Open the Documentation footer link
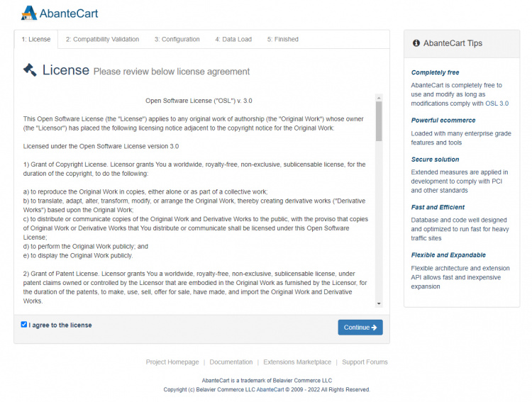This screenshot has width=532, height=402. pos(231,362)
